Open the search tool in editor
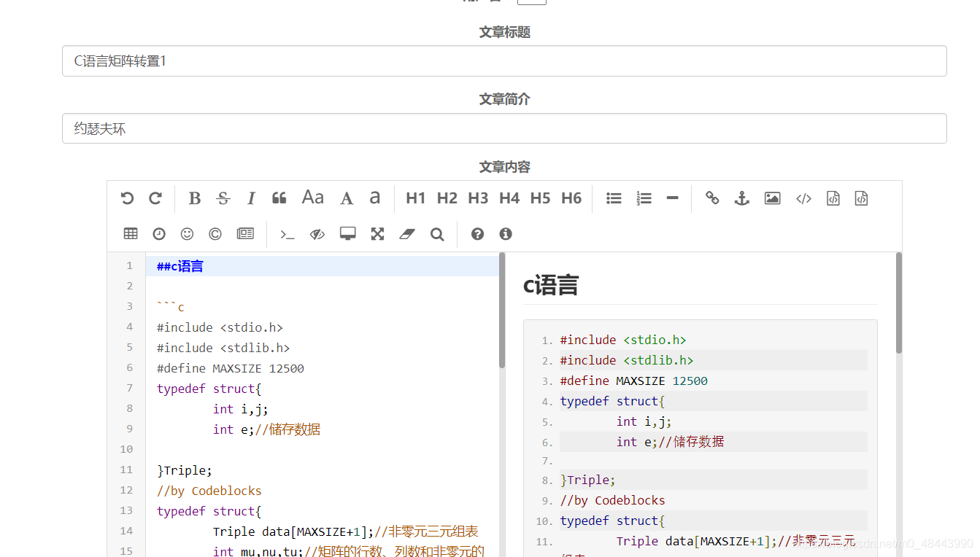 (437, 233)
